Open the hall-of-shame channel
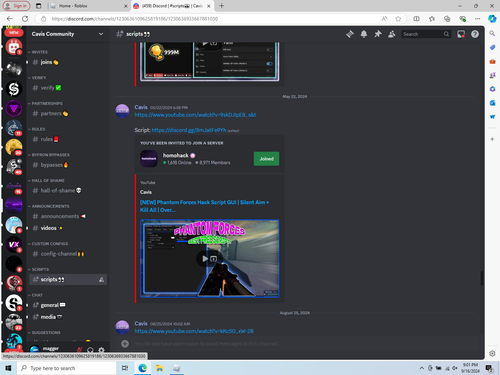The height and width of the screenshot is (375, 500). [68, 190]
